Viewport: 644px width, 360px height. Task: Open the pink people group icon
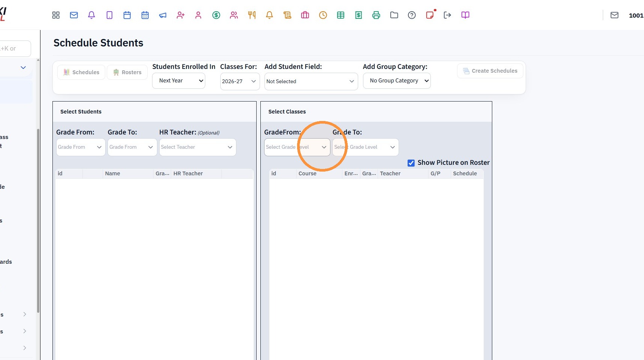[234, 15]
